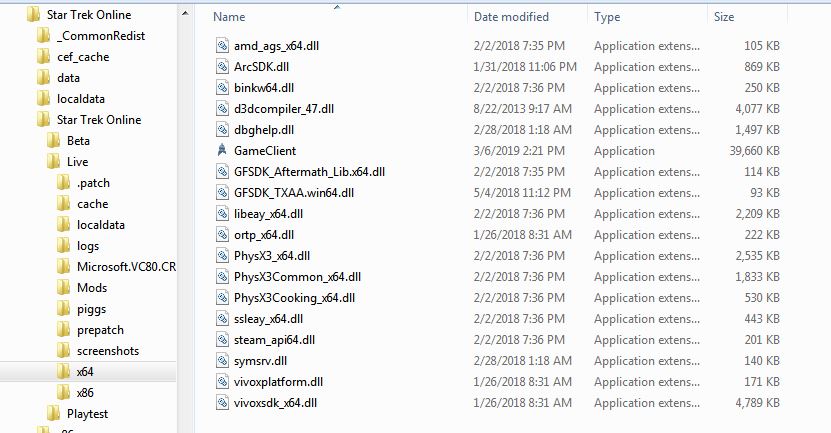Image resolution: width=831 pixels, height=433 pixels.
Task: Click the screenshots folder icon
Action: pyautogui.click(x=63, y=350)
